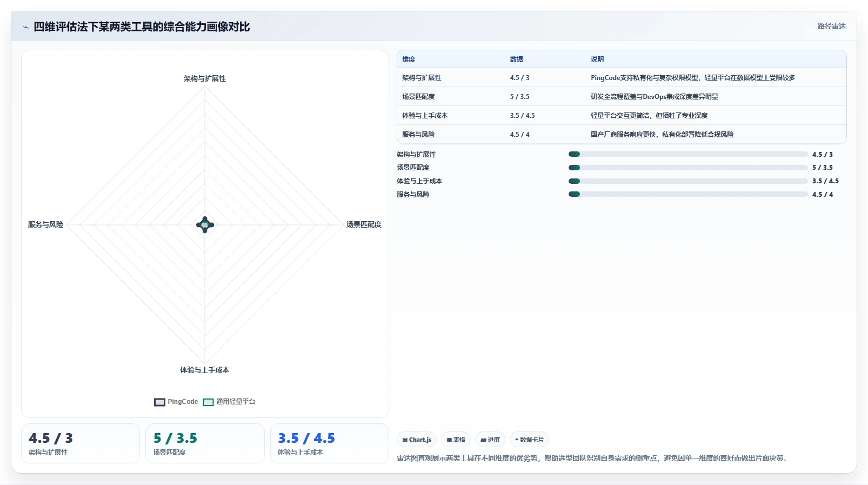Click the small icon before the page title
This screenshot has width=868, height=485.
(25, 27)
